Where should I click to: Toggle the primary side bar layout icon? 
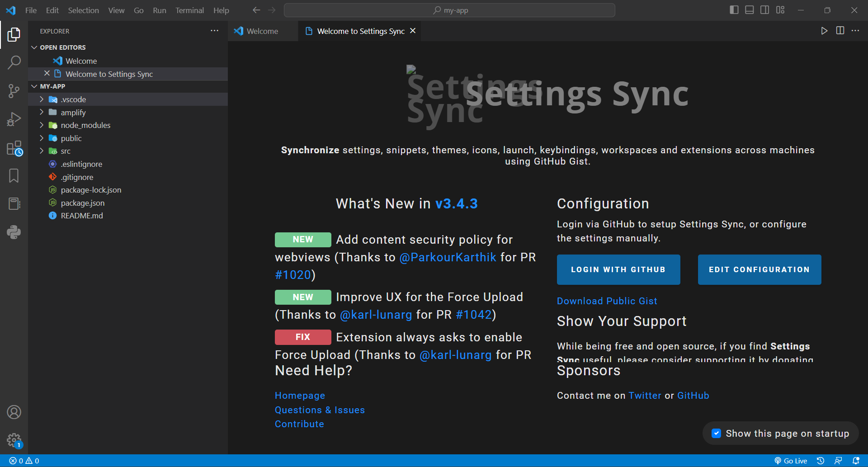(734, 10)
